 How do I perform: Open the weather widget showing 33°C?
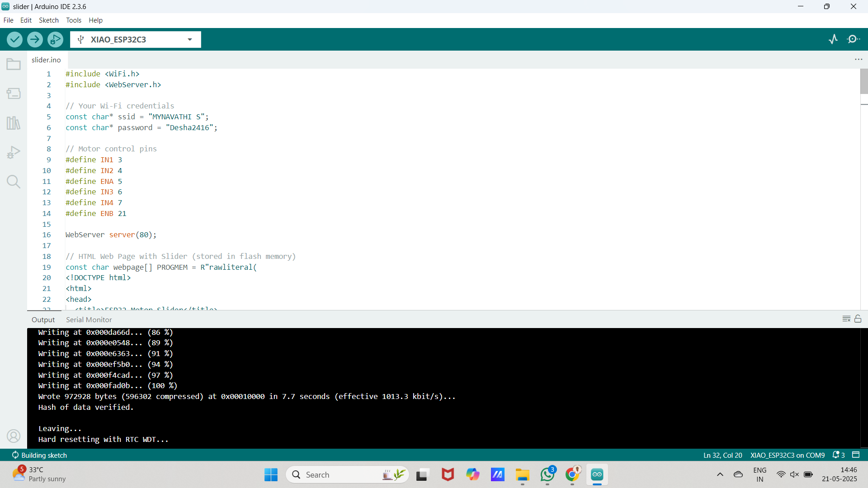tap(39, 474)
